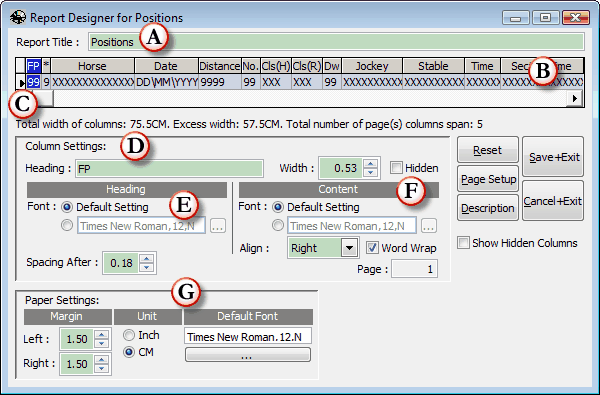Click the DD\MM\YYYY sample cell
Image resolution: width=600 pixels, height=395 pixels.
tap(166, 82)
